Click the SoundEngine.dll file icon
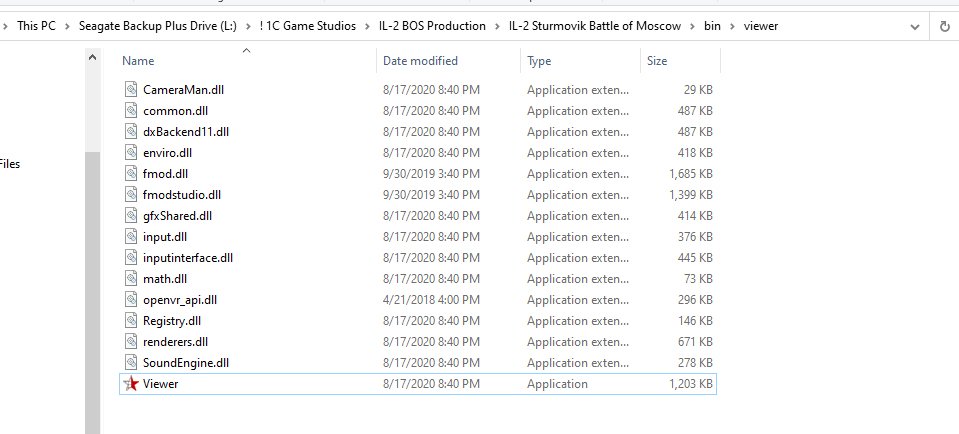Viewport: 959px width, 434px height. tap(131, 362)
